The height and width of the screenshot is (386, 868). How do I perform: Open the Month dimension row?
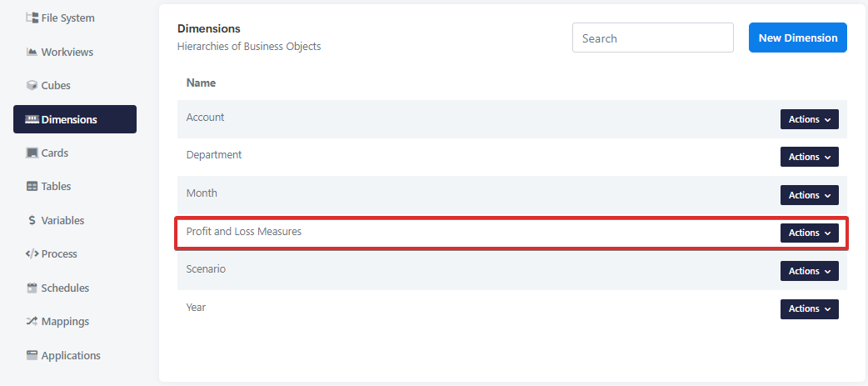(202, 193)
